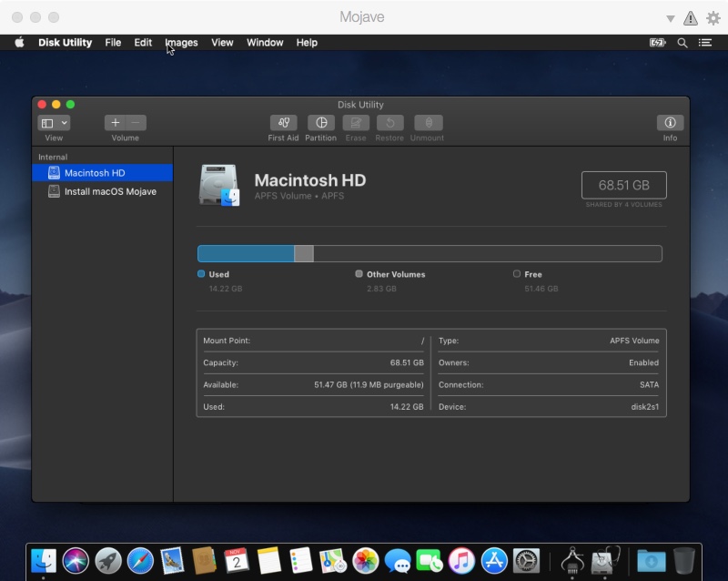Open Calendar from the Dock
Image resolution: width=728 pixels, height=581 pixels.
coord(237,561)
